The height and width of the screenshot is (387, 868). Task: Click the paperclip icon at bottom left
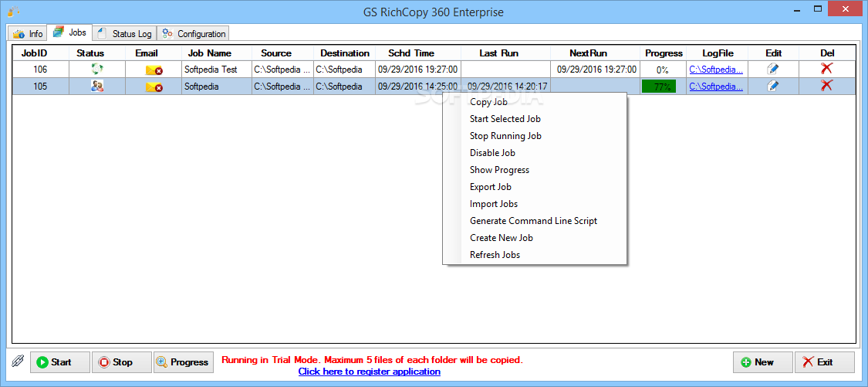pos(18,362)
